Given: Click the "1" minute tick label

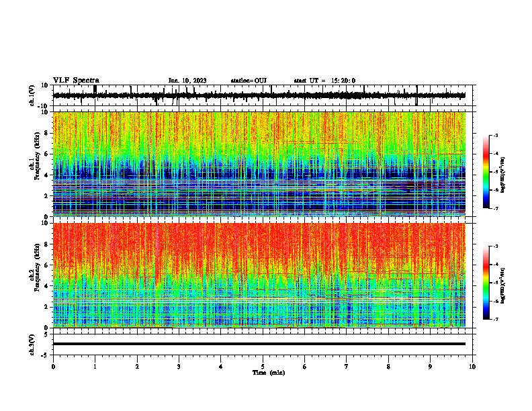Looking at the screenshot, I should (x=95, y=367).
